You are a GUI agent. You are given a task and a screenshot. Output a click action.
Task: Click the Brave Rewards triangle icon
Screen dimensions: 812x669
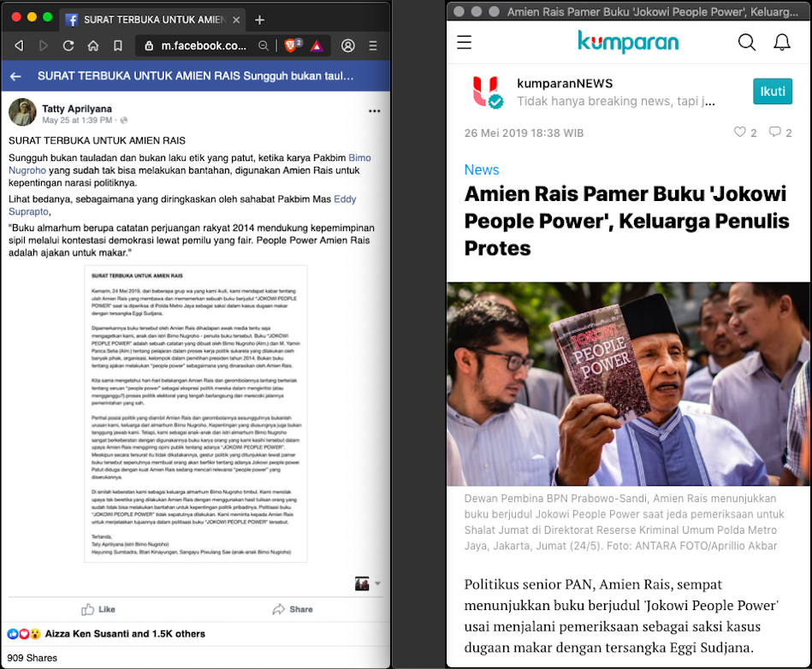coord(316,46)
